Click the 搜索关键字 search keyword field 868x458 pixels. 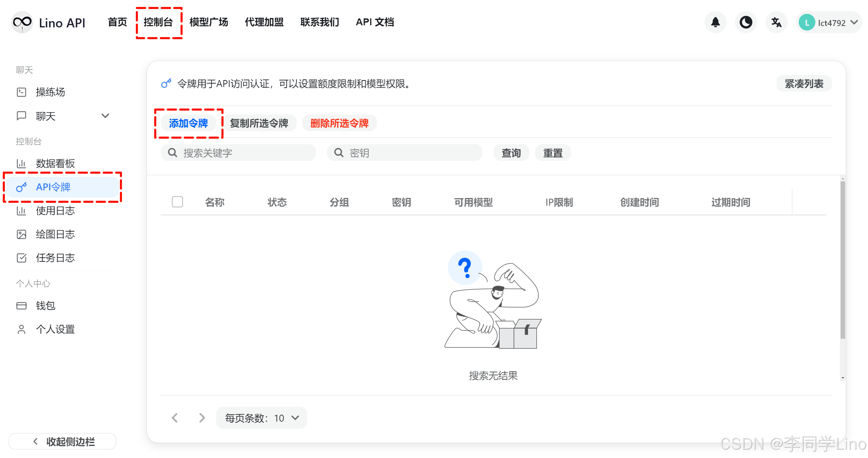tap(243, 153)
